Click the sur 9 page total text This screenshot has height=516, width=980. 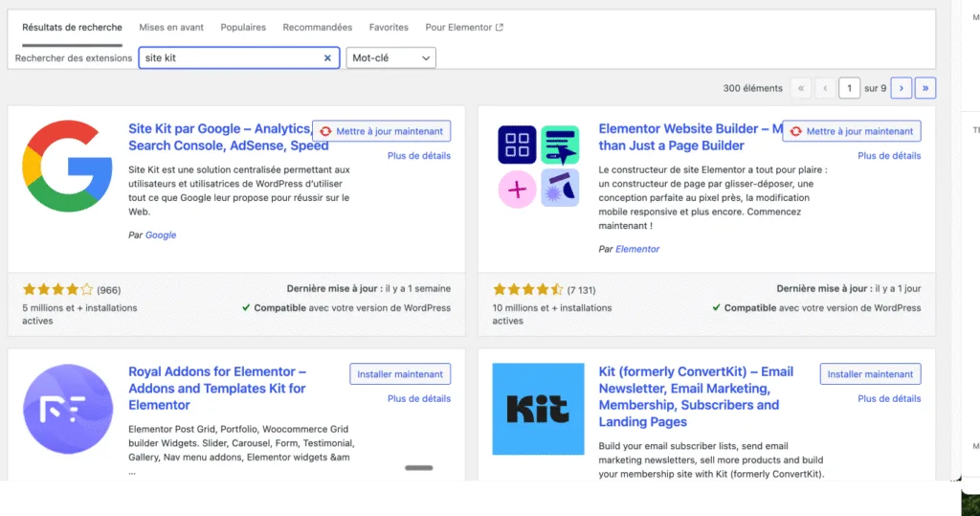[875, 88]
